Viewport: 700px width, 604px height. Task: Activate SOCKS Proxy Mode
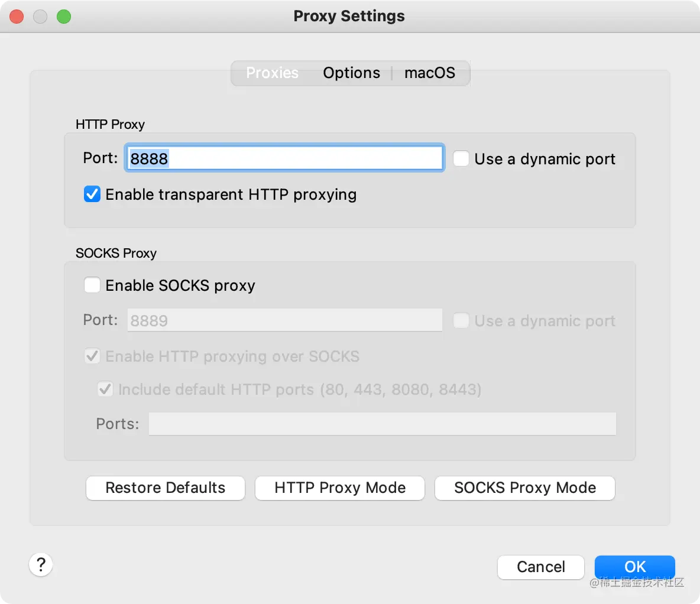524,488
